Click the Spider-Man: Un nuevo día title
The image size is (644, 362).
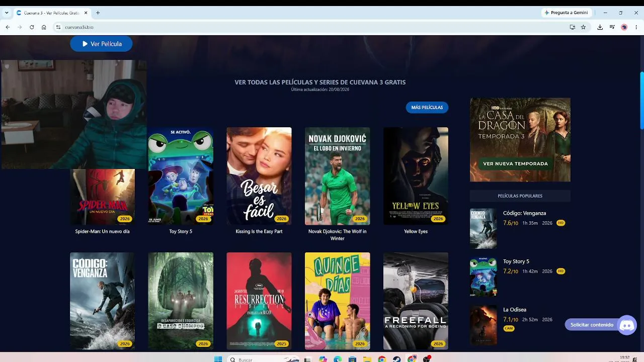click(102, 231)
